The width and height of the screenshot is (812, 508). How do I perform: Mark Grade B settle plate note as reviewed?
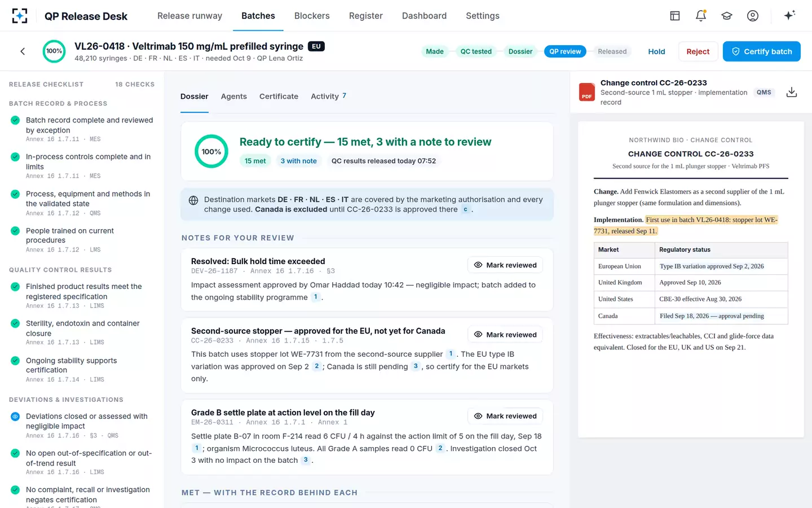pyautogui.click(x=505, y=416)
